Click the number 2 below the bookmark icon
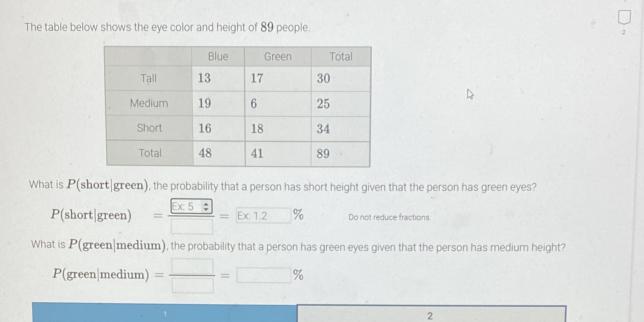This screenshot has height=322, width=644. (623, 33)
